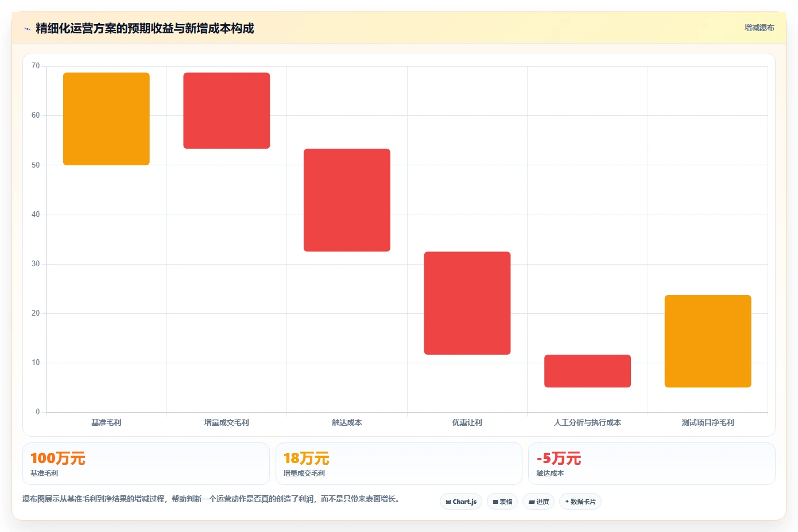Click the chart title 精细化运营方案的预期收益与新增成本构成
Image resolution: width=798 pixels, height=532 pixels.
click(145, 28)
